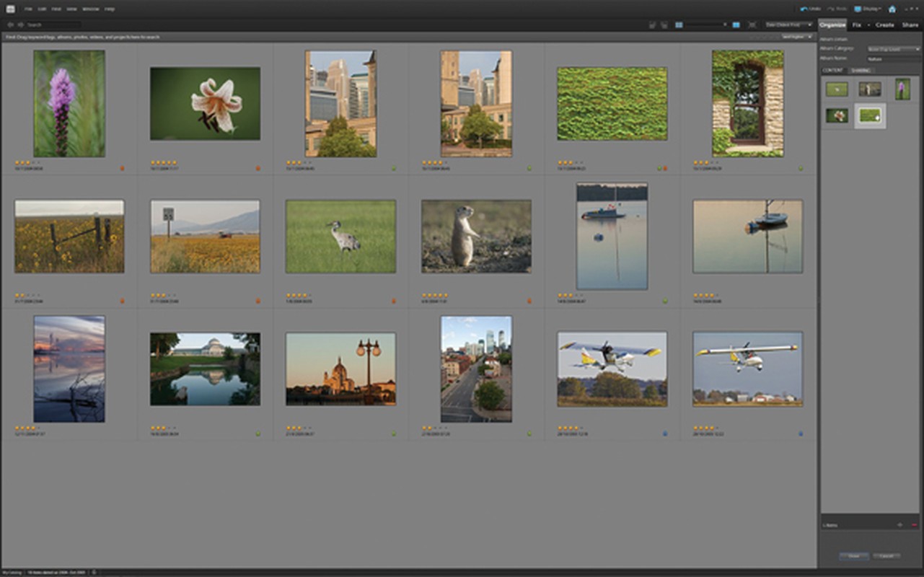The width and height of the screenshot is (924, 577).
Task: Go forward with the right arrow icon
Action: point(20,25)
